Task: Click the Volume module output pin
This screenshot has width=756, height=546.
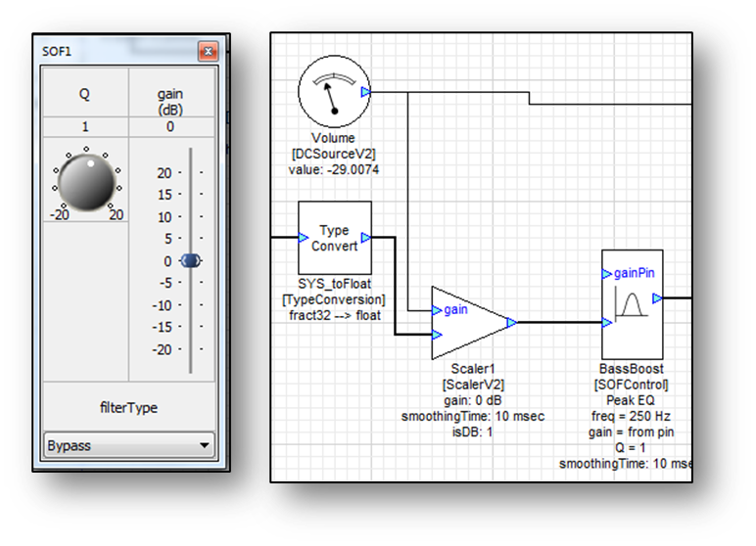Action: 365,93
